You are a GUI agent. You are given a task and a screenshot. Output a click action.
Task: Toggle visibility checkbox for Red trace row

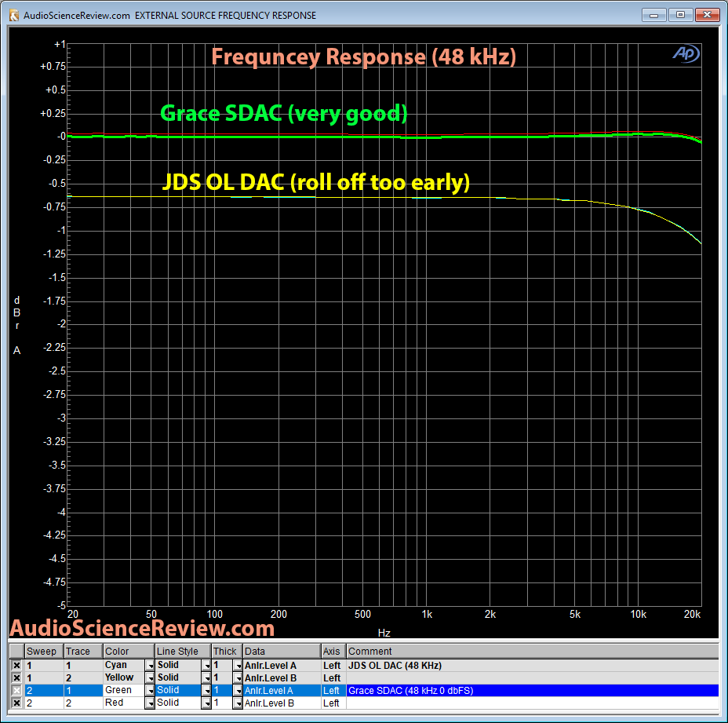(16, 703)
